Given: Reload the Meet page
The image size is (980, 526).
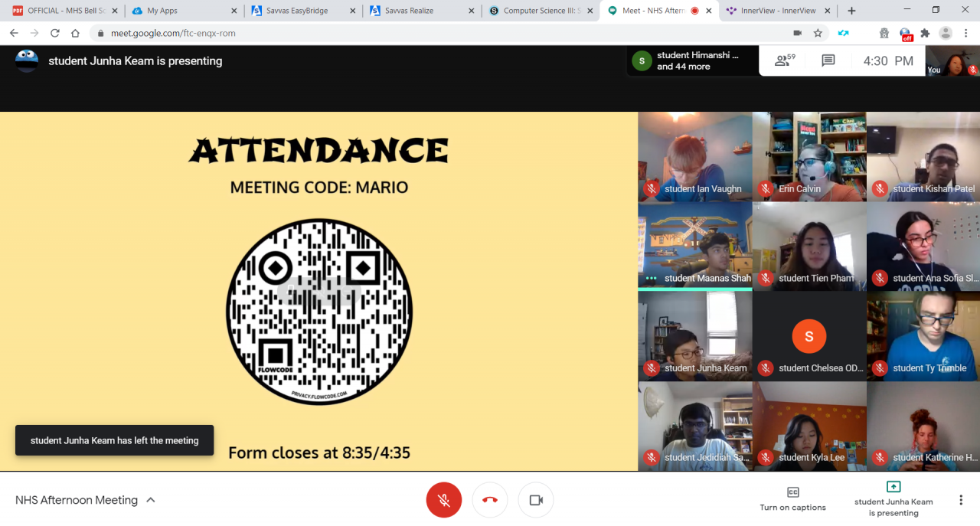Looking at the screenshot, I should [x=55, y=33].
